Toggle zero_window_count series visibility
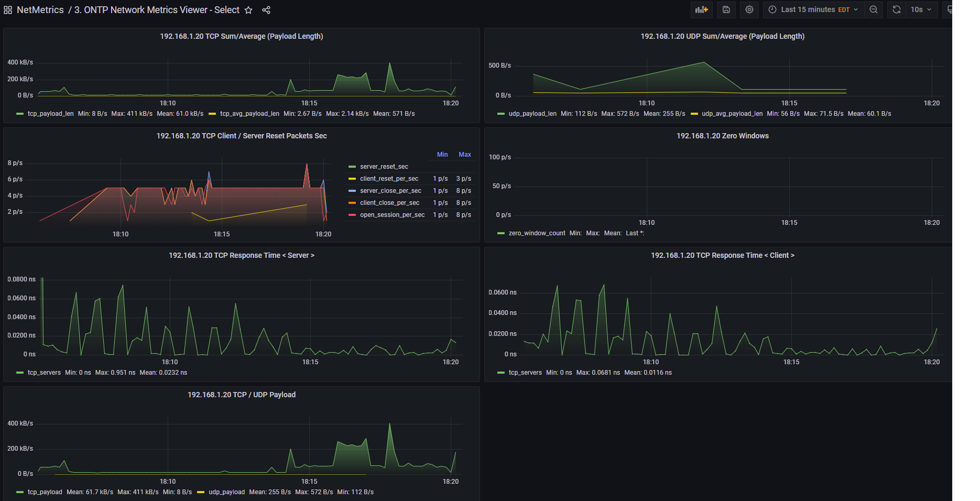The width and height of the screenshot is (980, 501). pos(537,233)
